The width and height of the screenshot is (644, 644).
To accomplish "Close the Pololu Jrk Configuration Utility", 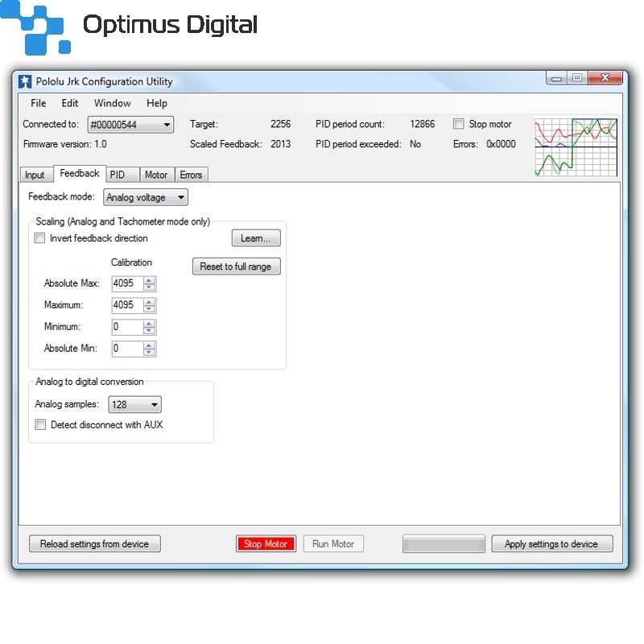I will (605, 78).
